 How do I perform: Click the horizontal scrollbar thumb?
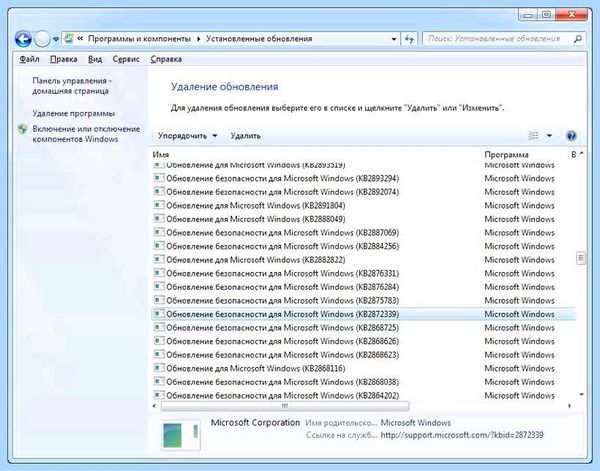pyautogui.click(x=285, y=406)
